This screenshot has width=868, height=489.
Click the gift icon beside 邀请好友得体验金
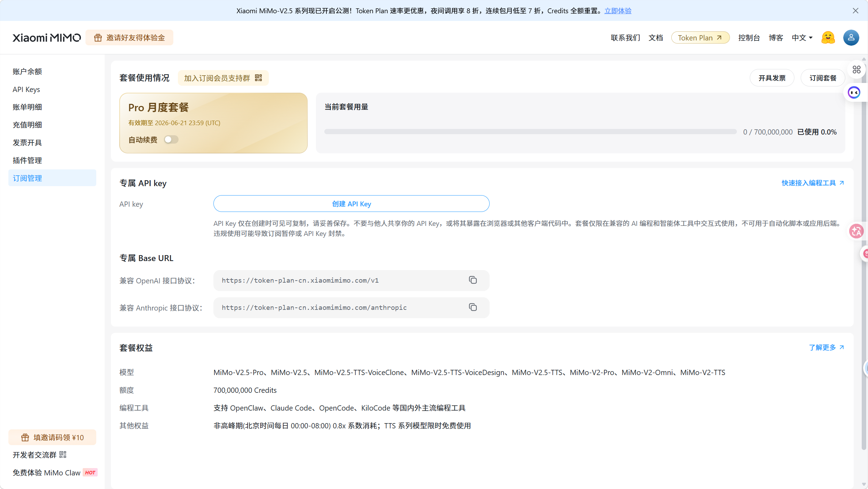coord(98,38)
